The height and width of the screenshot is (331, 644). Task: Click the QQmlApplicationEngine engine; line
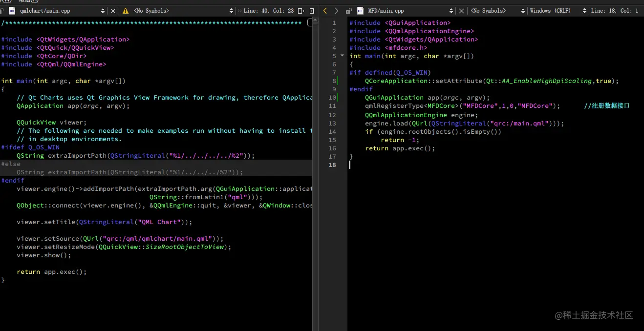[422, 115]
